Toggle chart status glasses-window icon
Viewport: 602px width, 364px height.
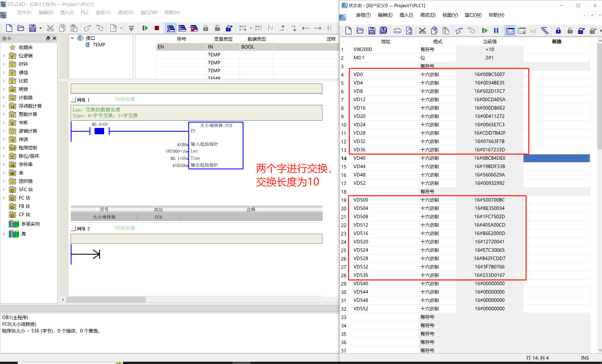(510, 31)
